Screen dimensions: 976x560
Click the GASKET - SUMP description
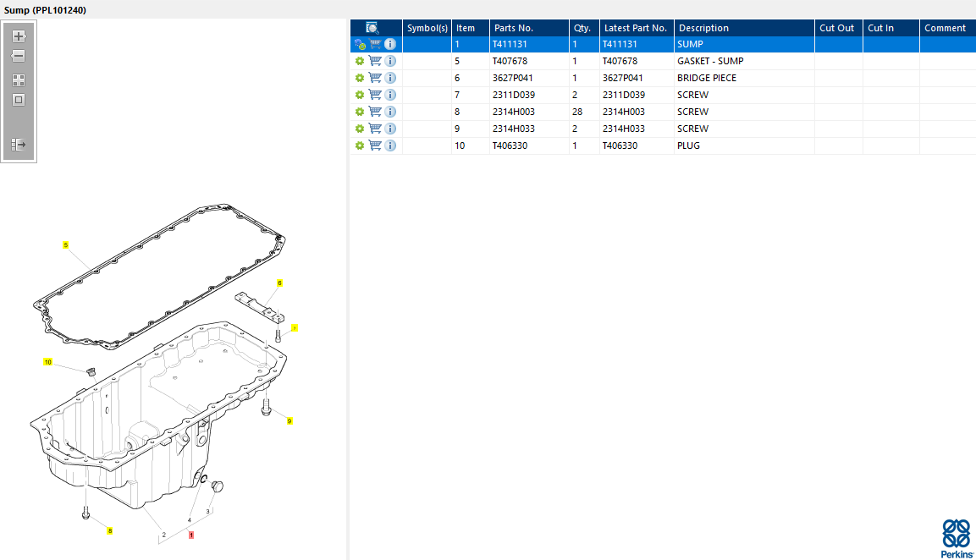[x=710, y=61]
